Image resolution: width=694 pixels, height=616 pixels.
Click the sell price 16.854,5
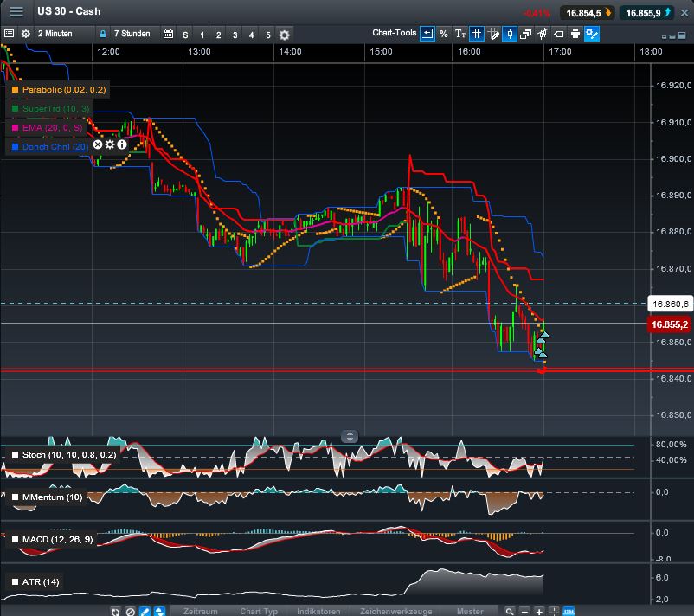tap(588, 13)
